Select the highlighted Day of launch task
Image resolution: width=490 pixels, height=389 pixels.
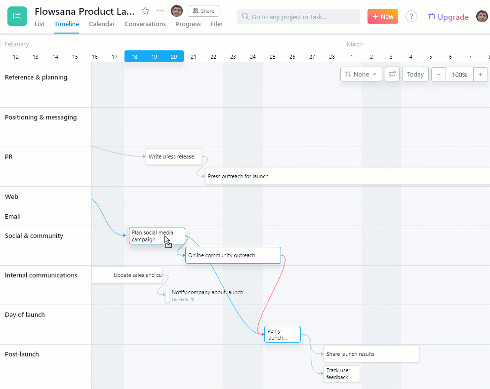282,334
